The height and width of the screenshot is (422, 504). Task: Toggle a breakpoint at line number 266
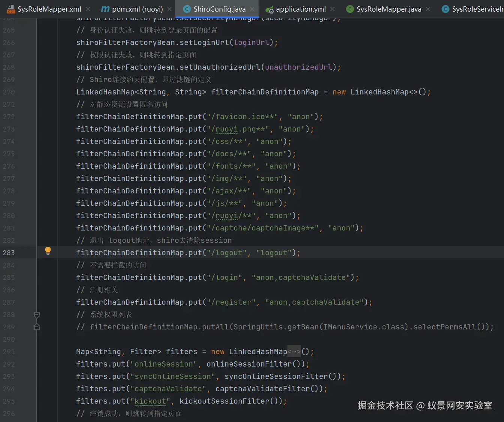9,42
